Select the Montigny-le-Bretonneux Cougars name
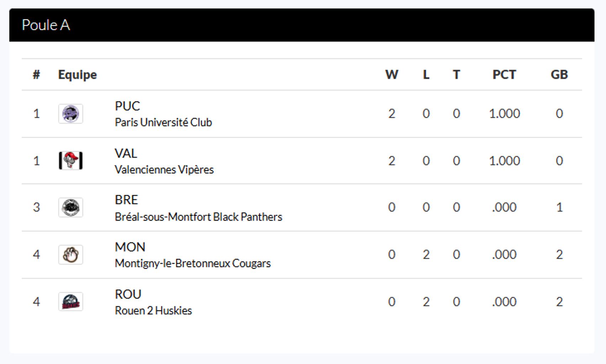 point(193,263)
